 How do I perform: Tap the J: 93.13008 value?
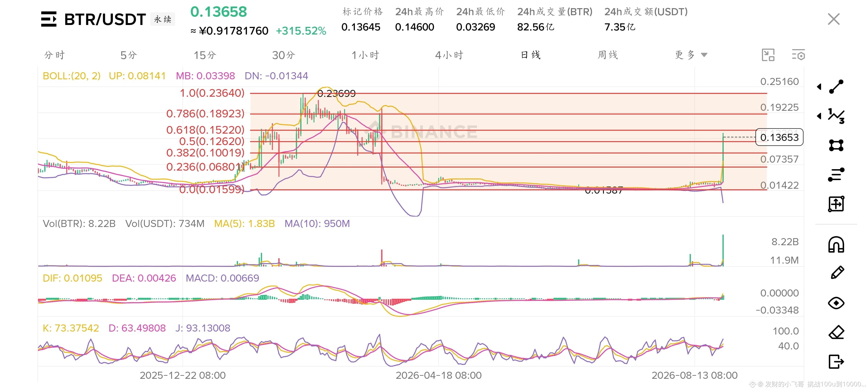click(203, 328)
